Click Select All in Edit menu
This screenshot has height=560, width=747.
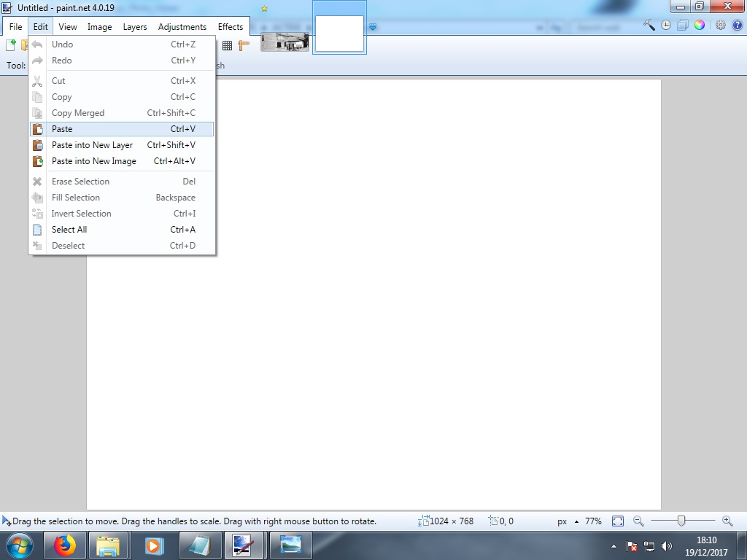coord(69,230)
